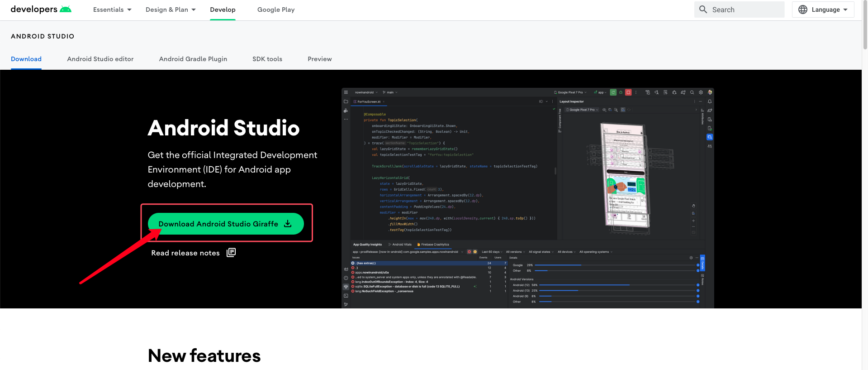Switch to Android Studio editor tab

coord(100,59)
